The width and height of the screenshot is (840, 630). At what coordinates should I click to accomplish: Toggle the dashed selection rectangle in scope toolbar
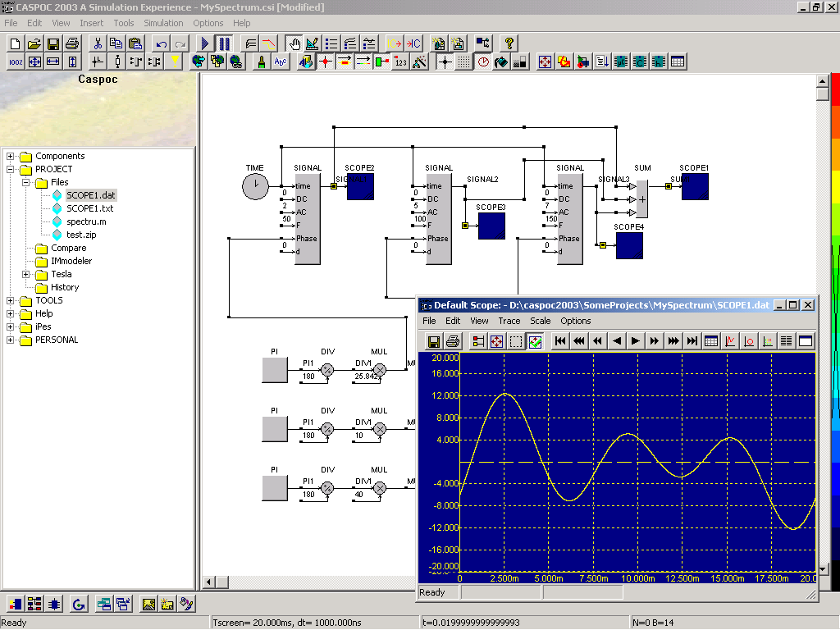point(516,341)
